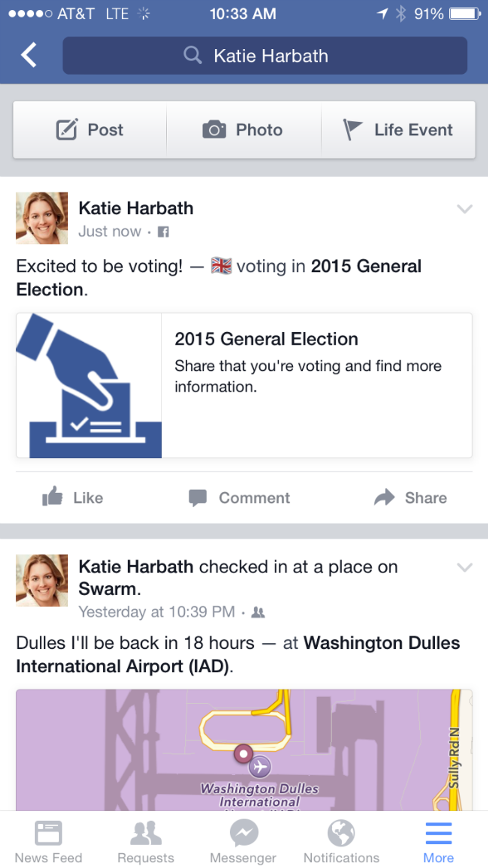Comment on the voting post

point(240,497)
